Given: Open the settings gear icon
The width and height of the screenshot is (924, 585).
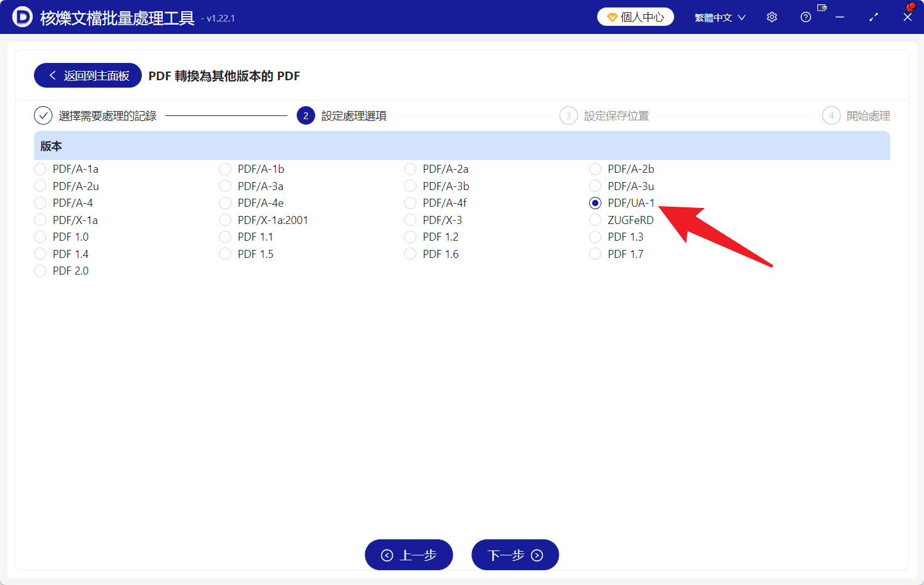Looking at the screenshot, I should tap(772, 17).
